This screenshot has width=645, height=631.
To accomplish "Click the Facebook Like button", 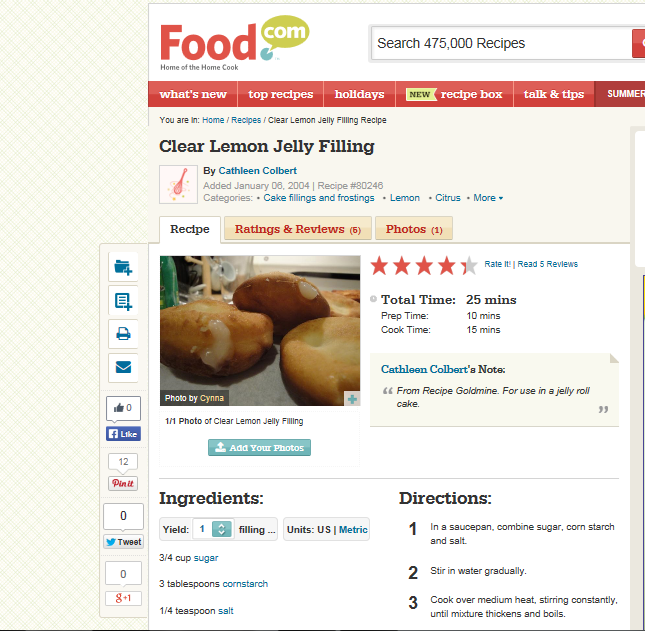I will click(123, 434).
